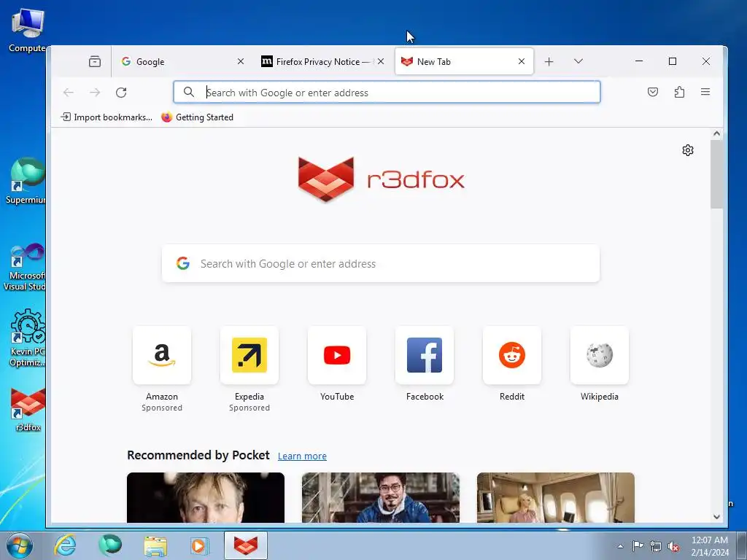The height and width of the screenshot is (560, 747).
Task: Click the r3dfox taskbar button
Action: pos(246,545)
